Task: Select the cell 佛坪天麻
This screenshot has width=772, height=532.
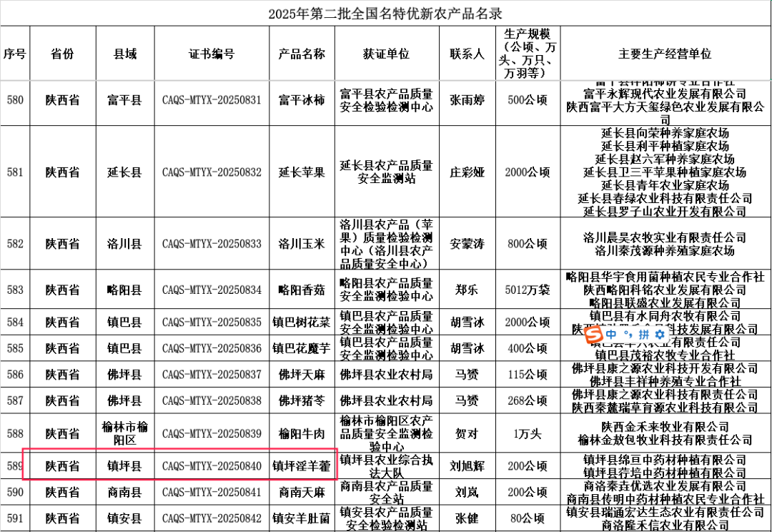Action: (x=302, y=375)
